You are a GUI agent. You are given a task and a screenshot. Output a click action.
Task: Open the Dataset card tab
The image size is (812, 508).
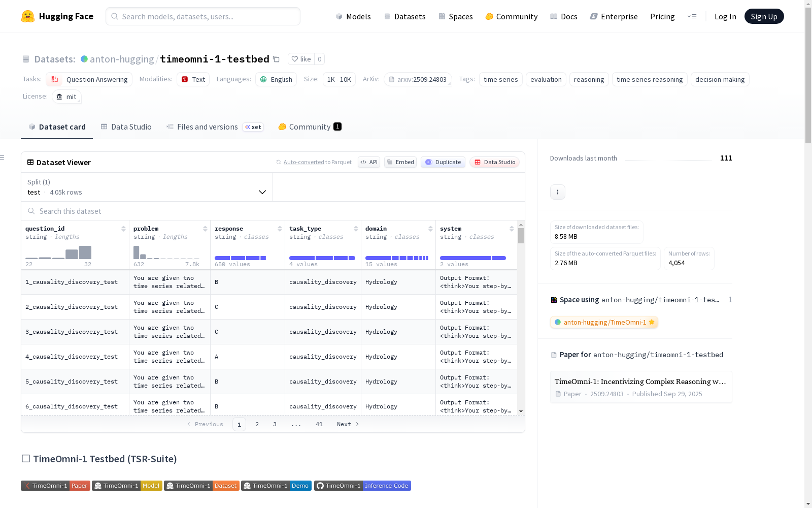pos(57,127)
